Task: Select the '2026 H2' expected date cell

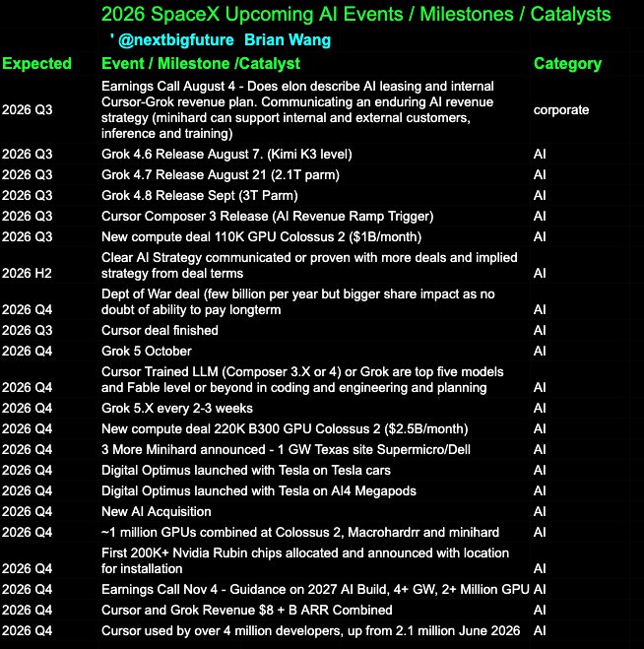Action: coord(27,273)
